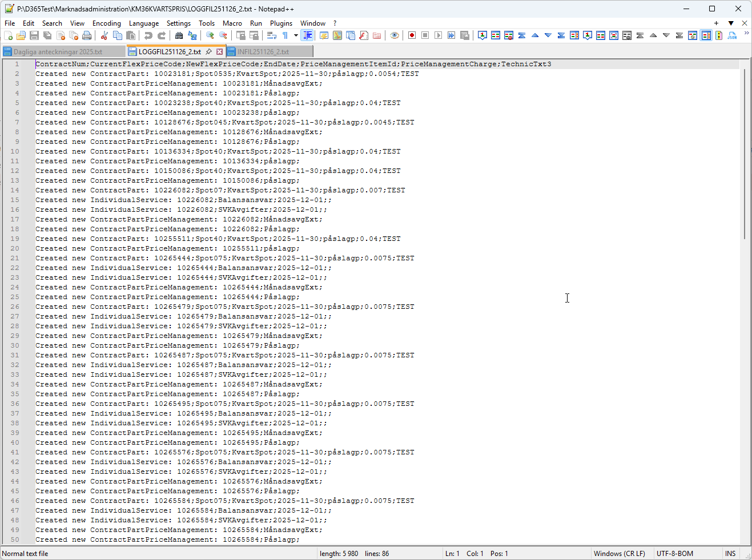Toggle the Monitoring eye icon
The width and height of the screenshot is (752, 560).
click(395, 35)
